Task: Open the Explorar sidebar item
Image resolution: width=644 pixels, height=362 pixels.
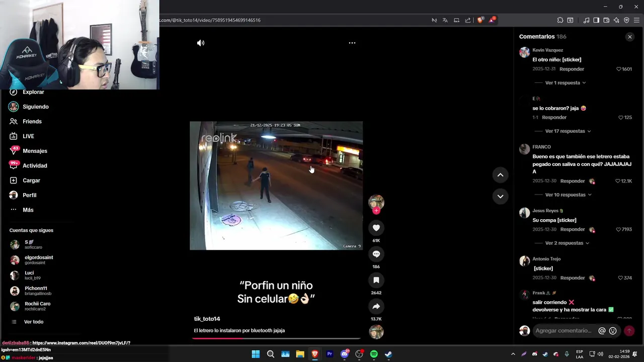Action: (33, 92)
